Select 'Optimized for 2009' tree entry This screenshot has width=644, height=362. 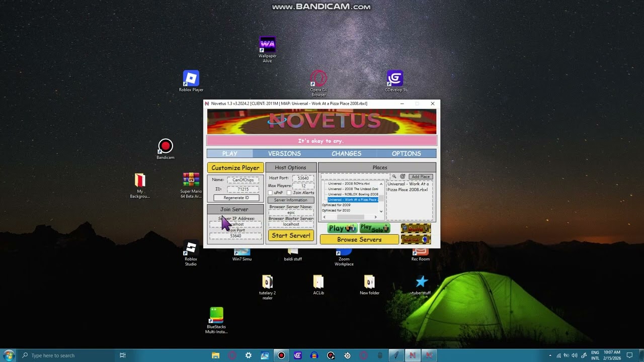[x=336, y=205]
